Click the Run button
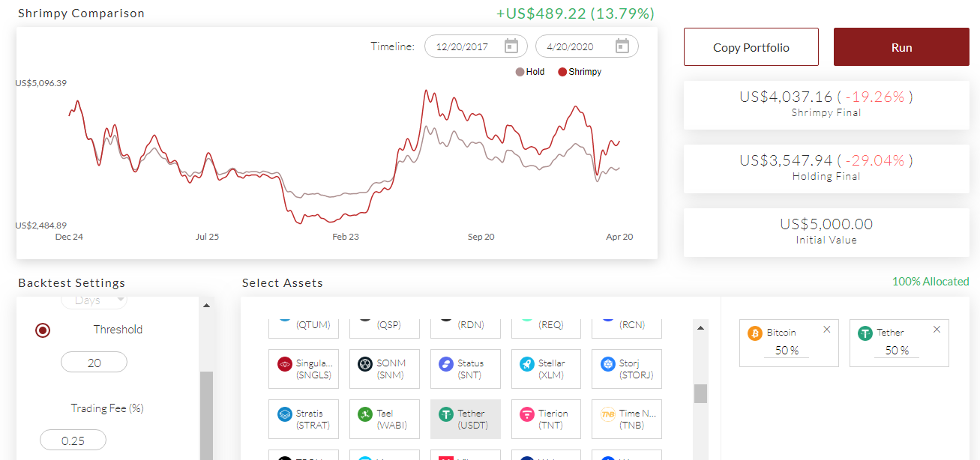Image resolution: width=980 pixels, height=460 pixels. pos(901,47)
